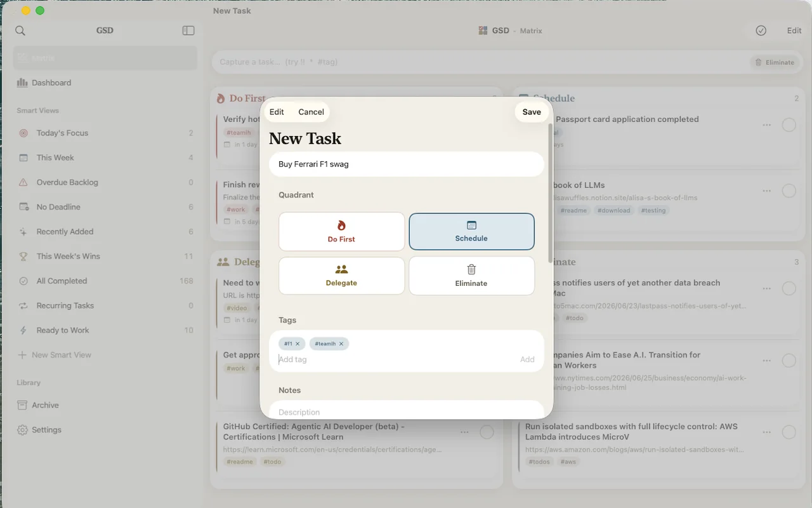Remove the #teamlh tag
Image resolution: width=812 pixels, height=508 pixels.
click(341, 344)
